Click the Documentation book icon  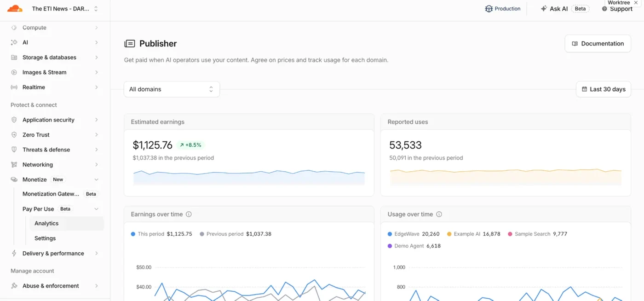click(x=575, y=44)
